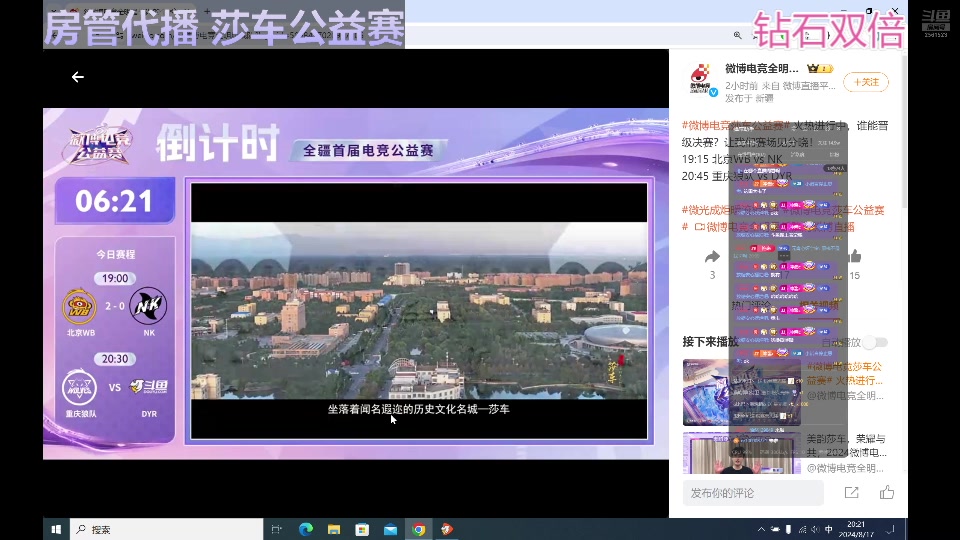960x540 pixels.
Task: Click the taskbar search box 搜索
Action: [167, 530]
